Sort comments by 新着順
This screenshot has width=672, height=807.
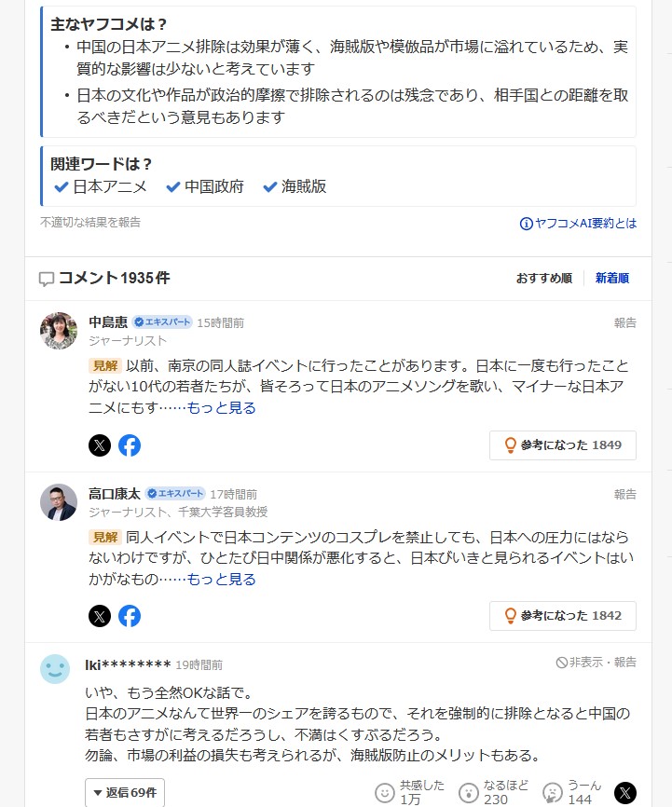coord(612,279)
